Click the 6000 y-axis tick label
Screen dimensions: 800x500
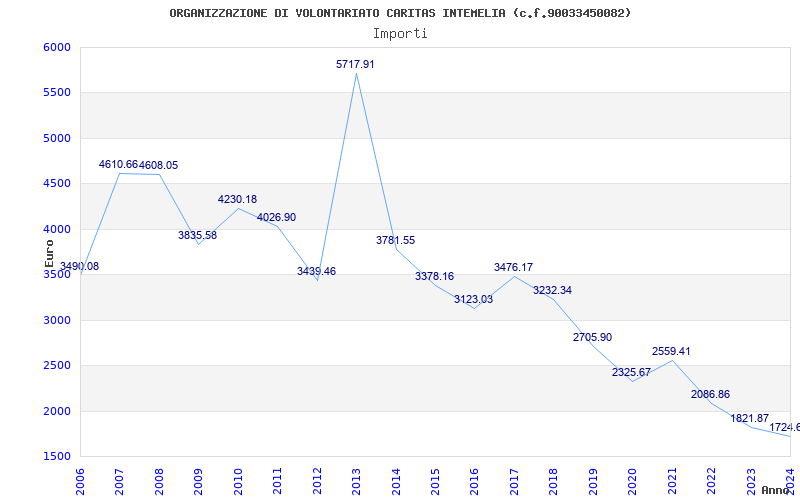click(57, 47)
